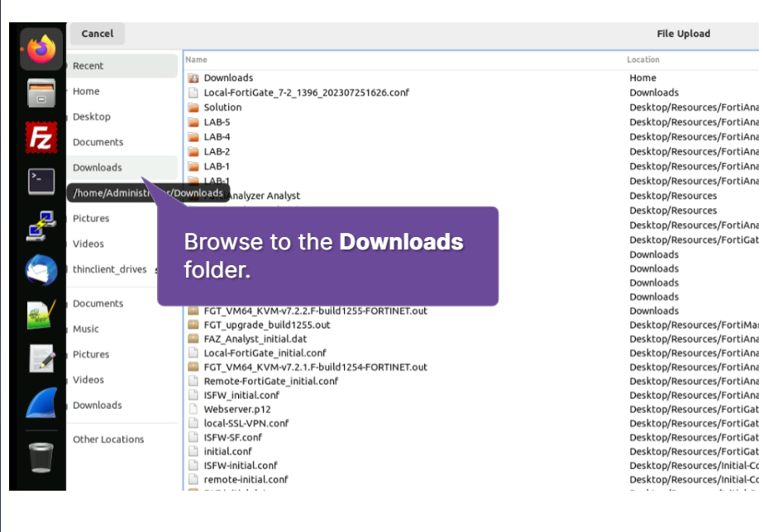
Task: Open the text editor dock icon with pencil
Action: pos(41,359)
